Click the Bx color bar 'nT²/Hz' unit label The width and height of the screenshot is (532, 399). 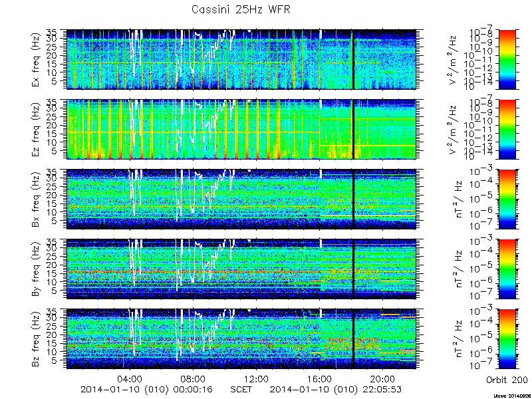(x=458, y=199)
